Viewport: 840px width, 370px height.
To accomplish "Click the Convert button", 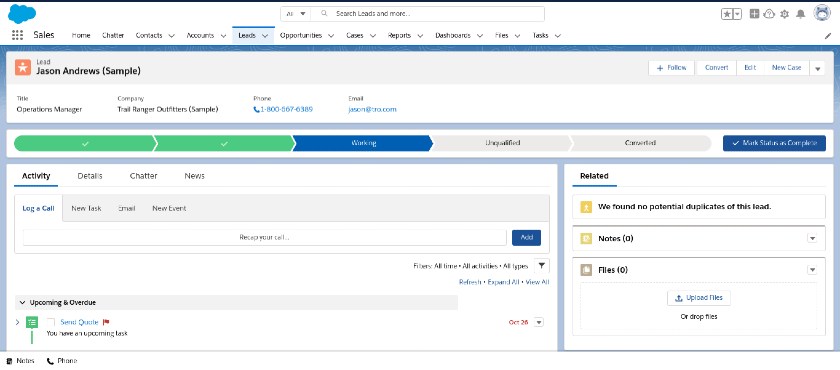I will pyautogui.click(x=716, y=68).
